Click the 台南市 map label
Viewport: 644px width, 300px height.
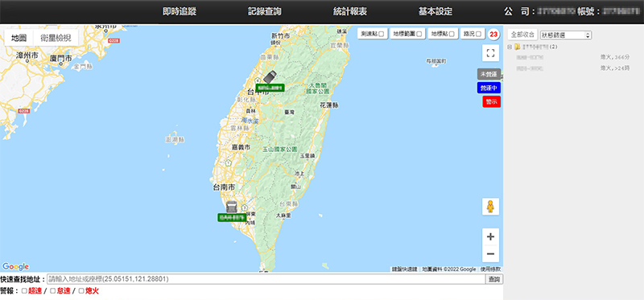(x=224, y=187)
